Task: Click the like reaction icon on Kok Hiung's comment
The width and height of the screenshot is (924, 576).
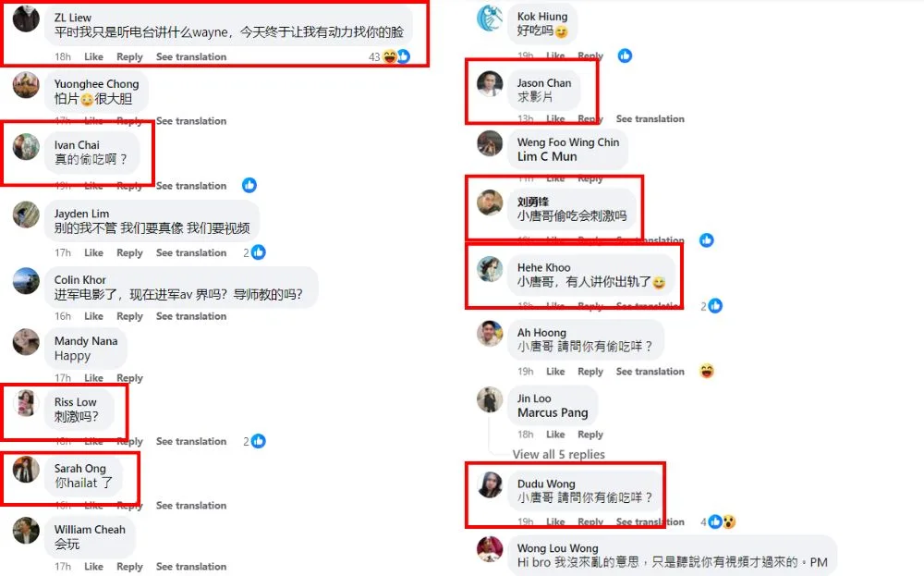Action: (x=625, y=55)
